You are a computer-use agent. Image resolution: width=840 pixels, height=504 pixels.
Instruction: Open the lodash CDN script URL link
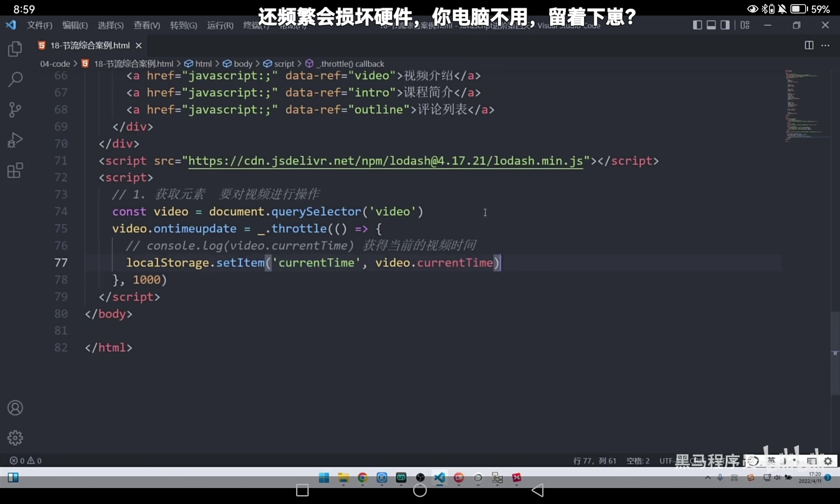385,161
